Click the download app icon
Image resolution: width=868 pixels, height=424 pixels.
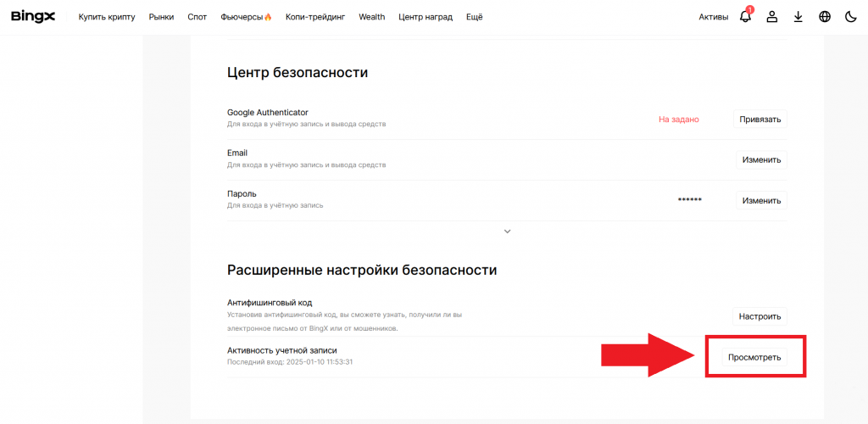click(798, 17)
